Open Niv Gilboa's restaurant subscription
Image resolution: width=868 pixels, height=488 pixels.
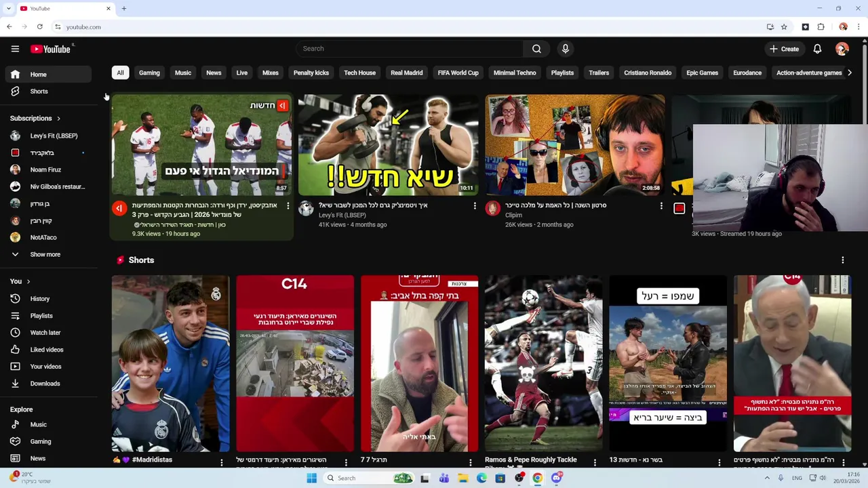click(x=47, y=186)
